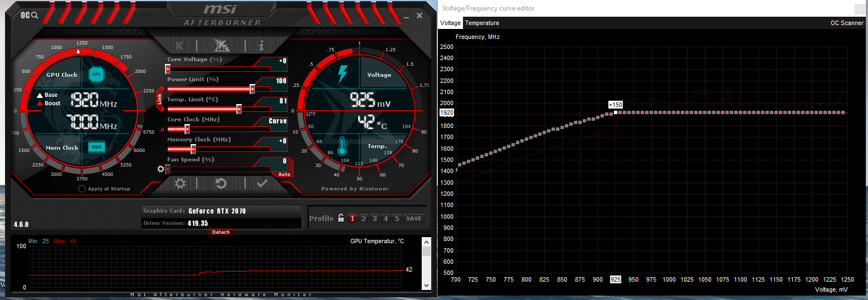Select the curve point at 925 mV
Screen dimensions: 868x300
pos(616,112)
